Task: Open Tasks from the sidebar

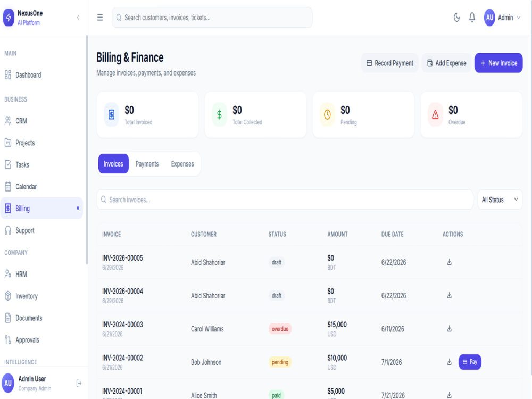Action: tap(41, 164)
